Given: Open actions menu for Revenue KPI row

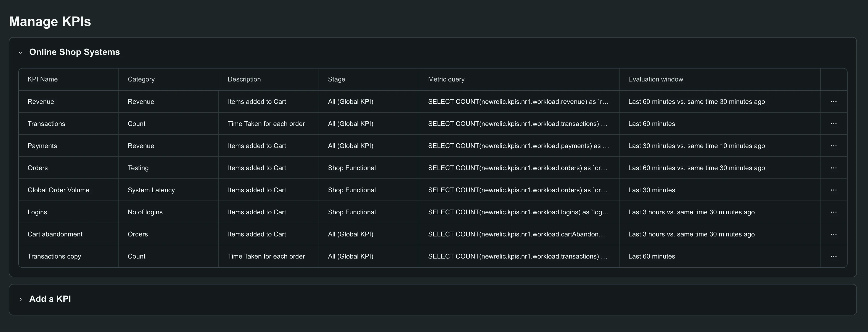Looking at the screenshot, I should point(833,101).
